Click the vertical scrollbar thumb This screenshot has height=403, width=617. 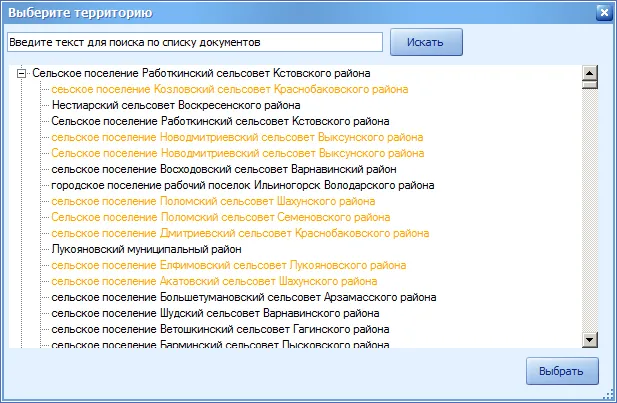click(589, 85)
